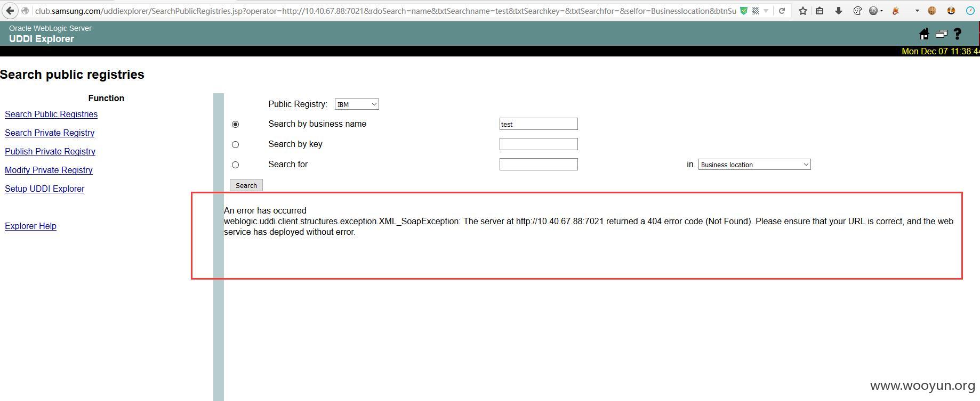Click the green shield security icon
The width and height of the screenshot is (980, 401).
(744, 11)
